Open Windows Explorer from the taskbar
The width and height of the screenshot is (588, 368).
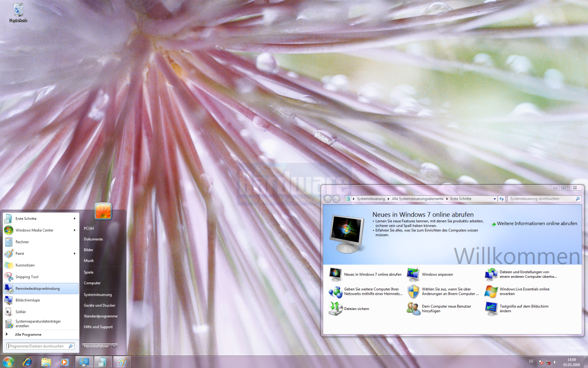[46, 362]
